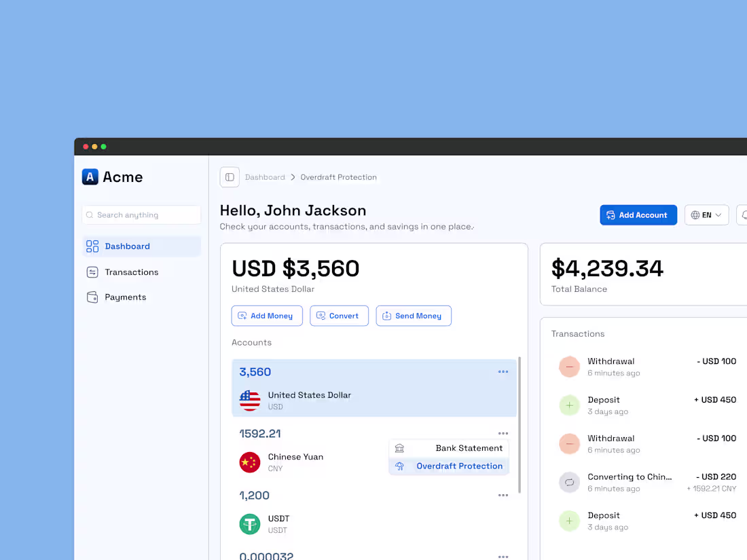
Task: Click Overdraft Protection breadcrumb text
Action: tap(338, 177)
